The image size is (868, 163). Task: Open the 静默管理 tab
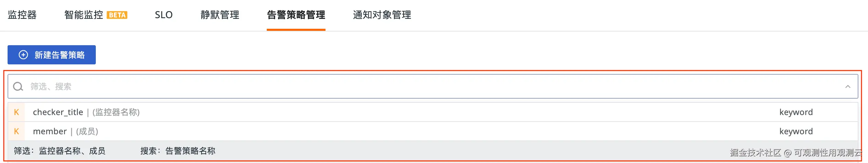click(x=220, y=15)
